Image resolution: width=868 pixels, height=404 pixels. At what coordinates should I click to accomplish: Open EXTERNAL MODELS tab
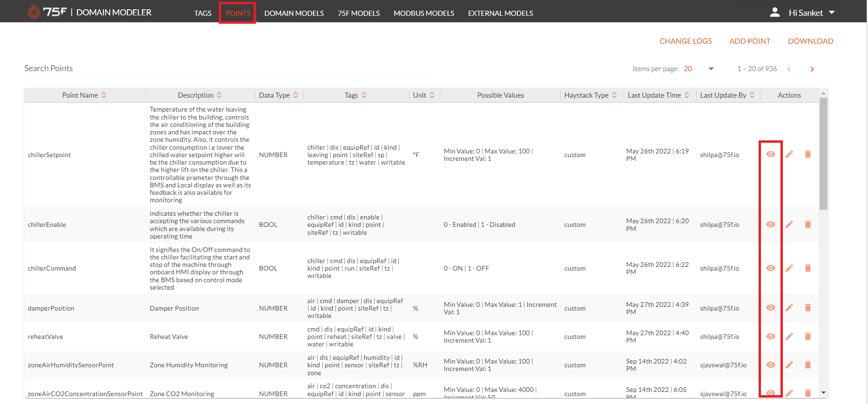coord(501,13)
